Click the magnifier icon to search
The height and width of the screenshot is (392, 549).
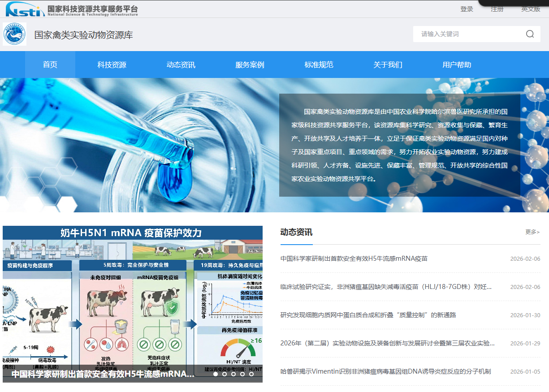530,34
